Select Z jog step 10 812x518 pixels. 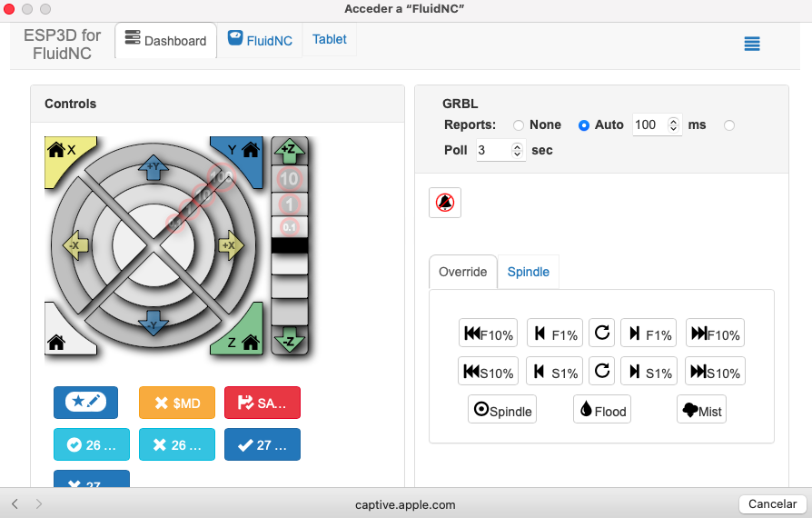289,179
